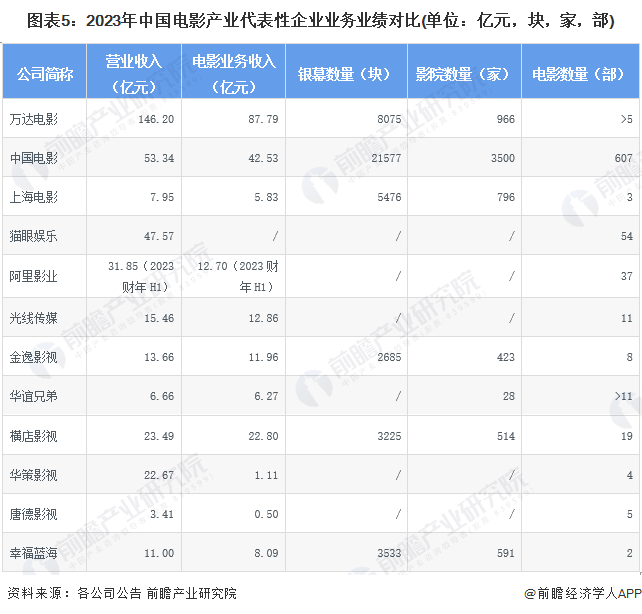Click revenue value 53.34

pyautogui.click(x=159, y=158)
